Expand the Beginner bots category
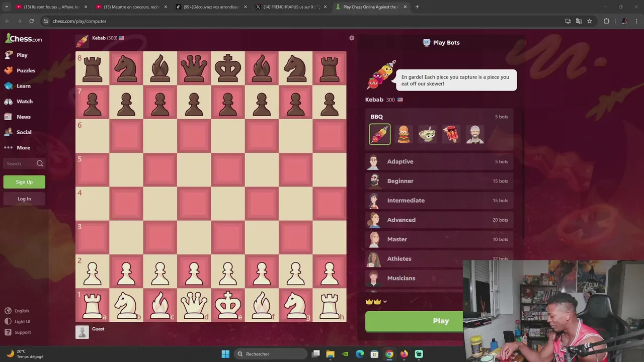 point(439,181)
